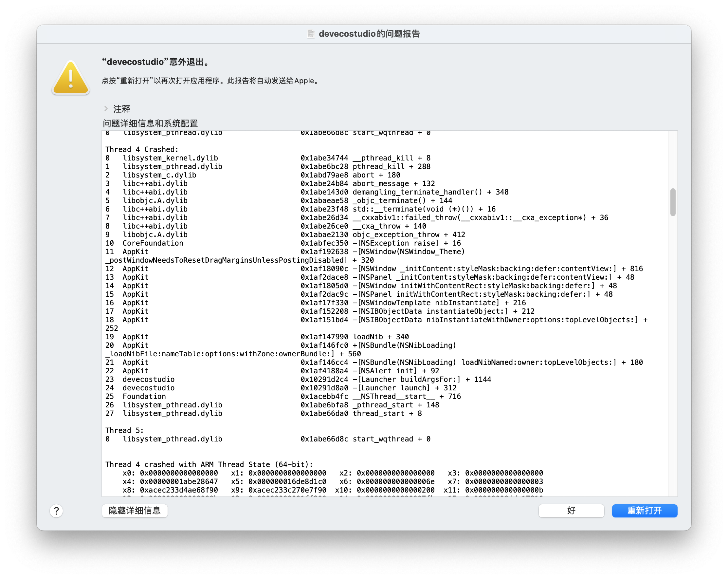Screen dimensions: 728x579
Task: Click '-[Launcher launch] + 312' frame
Action: point(281,388)
